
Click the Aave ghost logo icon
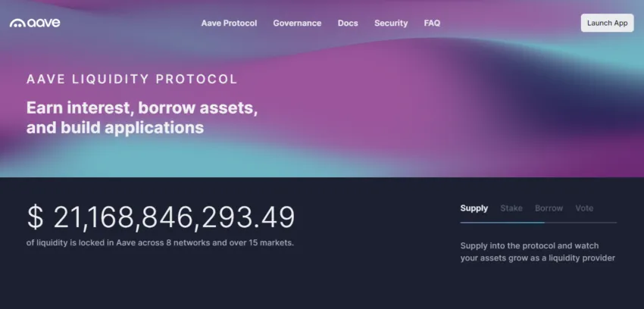tap(17, 23)
